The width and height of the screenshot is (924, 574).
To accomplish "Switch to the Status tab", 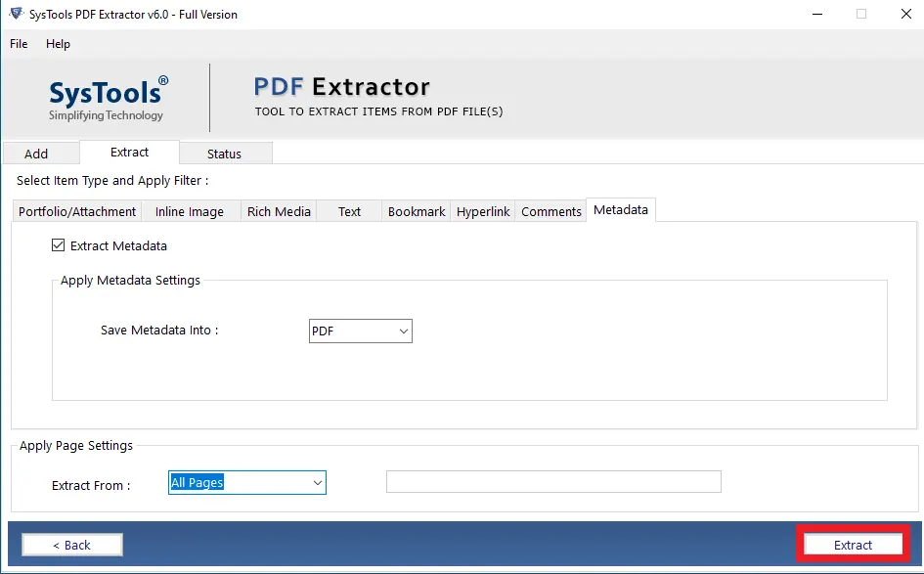I will pos(226,154).
